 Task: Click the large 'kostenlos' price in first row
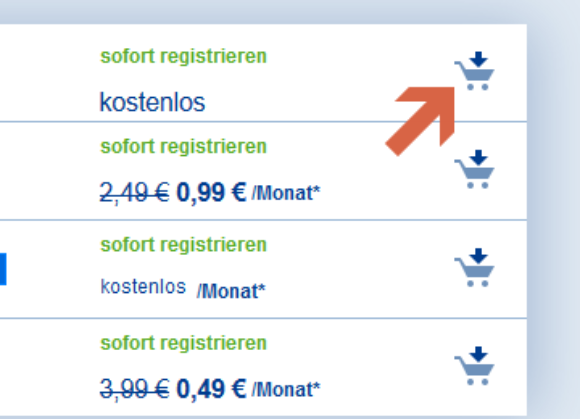tap(152, 102)
